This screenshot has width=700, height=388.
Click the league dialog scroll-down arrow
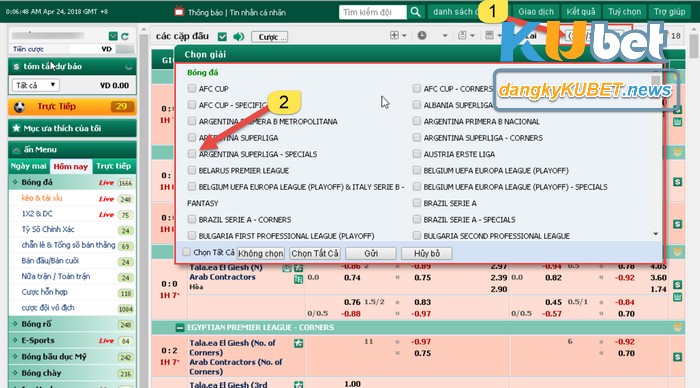click(x=655, y=234)
